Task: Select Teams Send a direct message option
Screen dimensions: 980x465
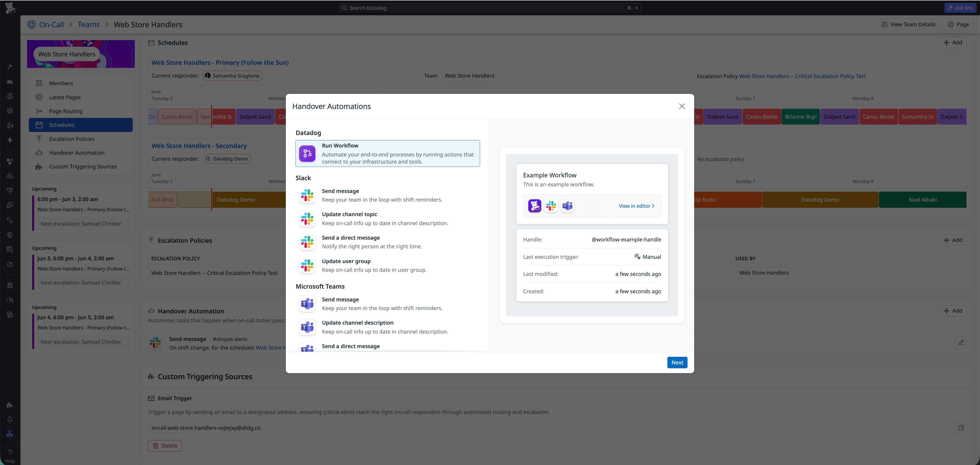Action: coord(387,346)
